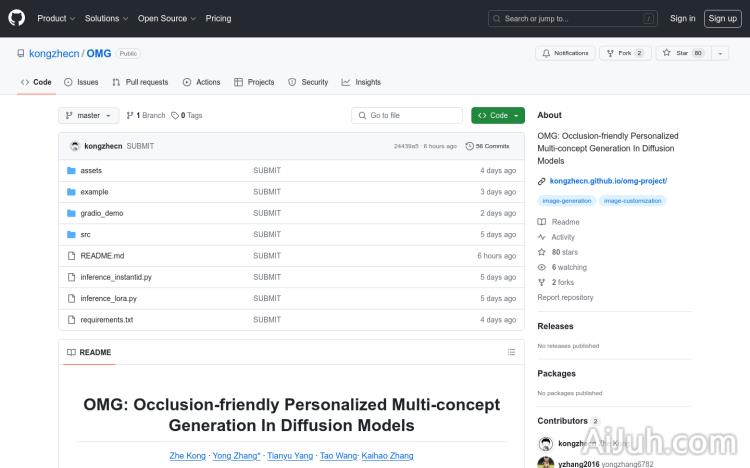750x468 pixels.
Task: Open the Pull requests tab
Action: [140, 82]
